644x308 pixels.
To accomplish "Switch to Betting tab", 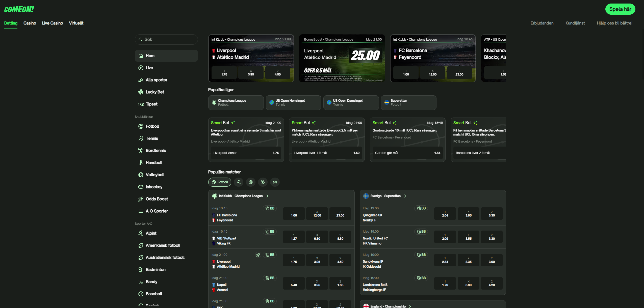I will tap(11, 23).
